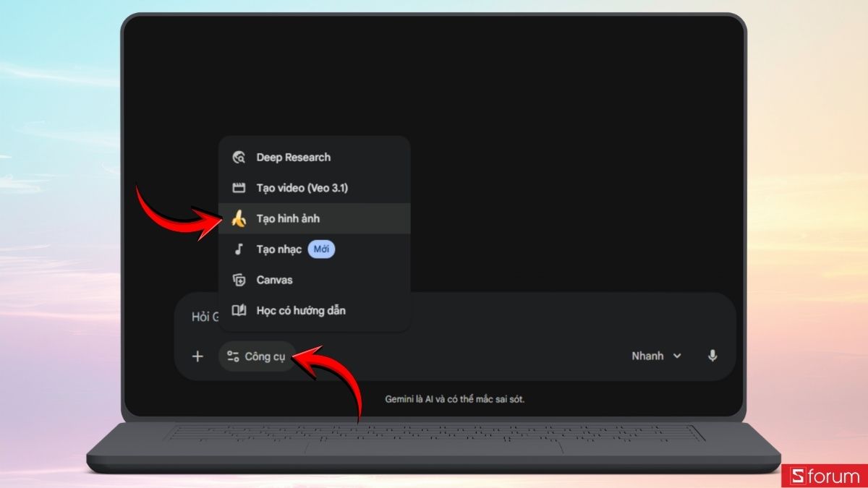Select Tạo hình ảnh menu entry
Image resolution: width=868 pixels, height=488 pixels.
pos(315,218)
